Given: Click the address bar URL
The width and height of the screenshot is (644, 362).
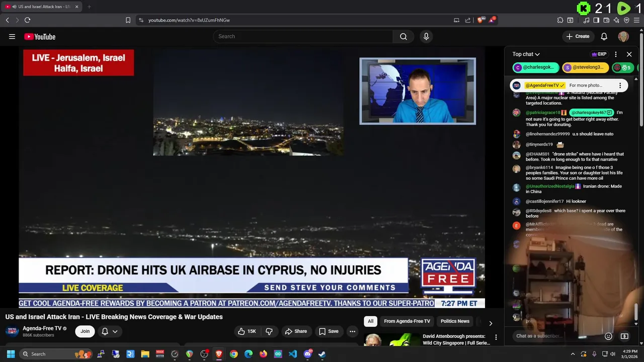Looking at the screenshot, I should click(189, 20).
